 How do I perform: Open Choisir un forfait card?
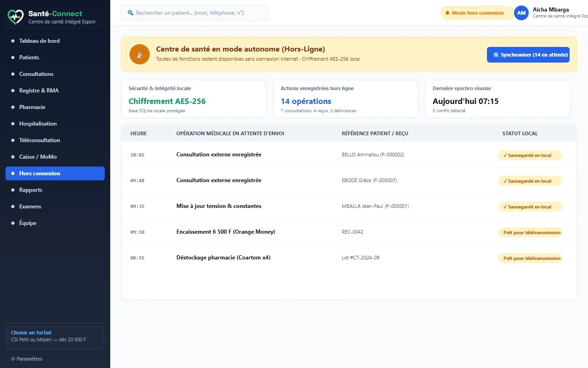pos(55,338)
